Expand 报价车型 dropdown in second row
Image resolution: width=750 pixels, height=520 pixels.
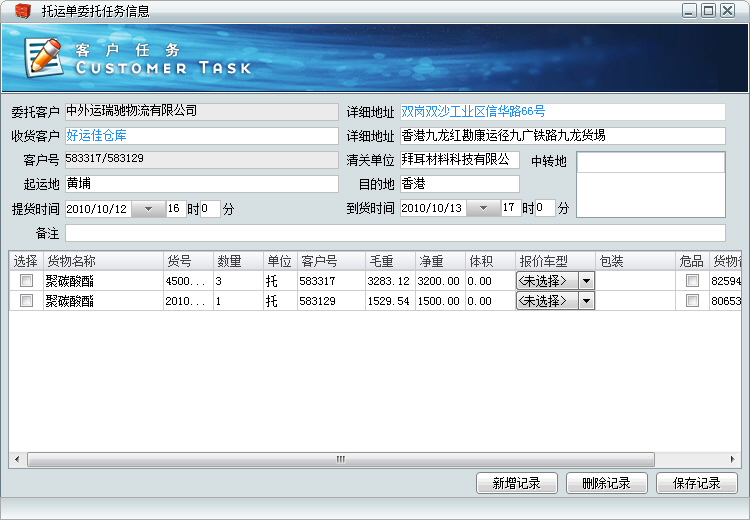click(586, 301)
